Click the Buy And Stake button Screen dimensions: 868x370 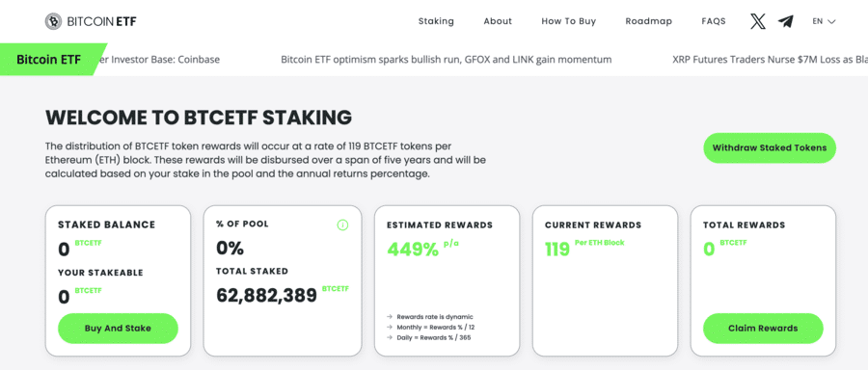pos(118,329)
